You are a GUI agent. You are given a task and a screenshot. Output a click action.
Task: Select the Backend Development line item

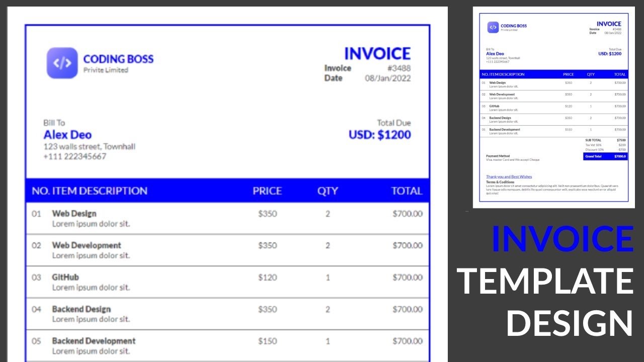94,341
